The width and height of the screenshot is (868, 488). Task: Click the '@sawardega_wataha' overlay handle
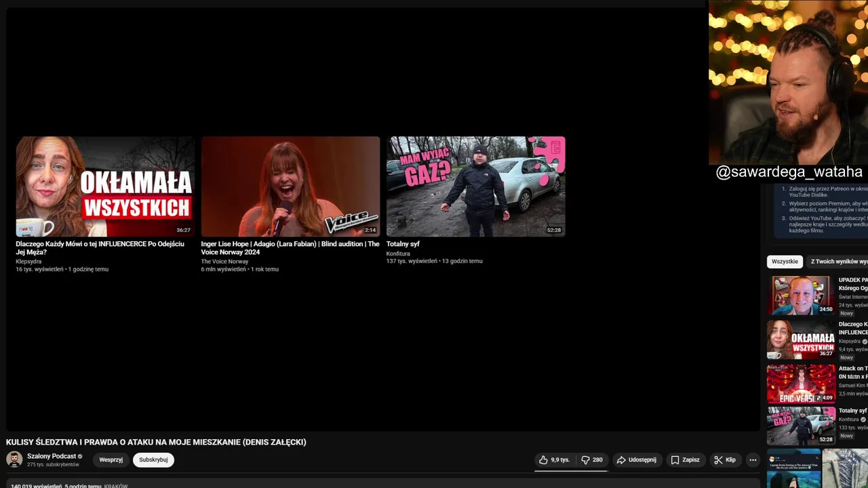[789, 172]
